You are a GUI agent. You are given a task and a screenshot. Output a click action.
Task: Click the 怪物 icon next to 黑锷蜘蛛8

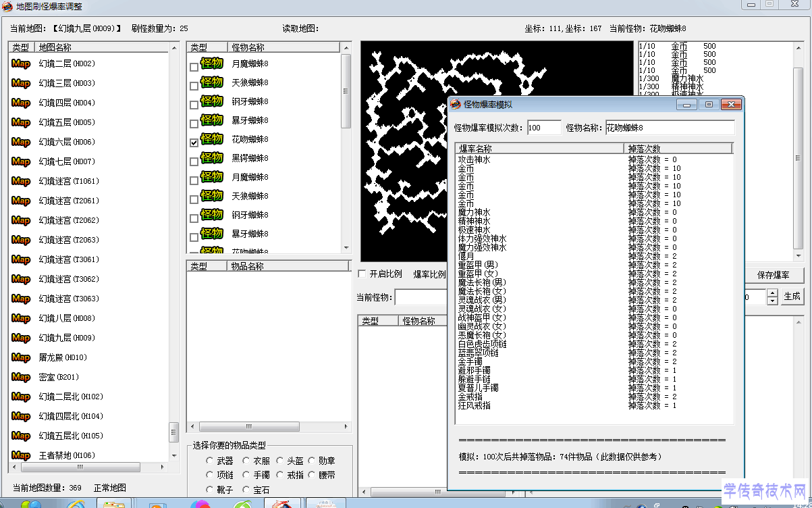click(x=211, y=158)
